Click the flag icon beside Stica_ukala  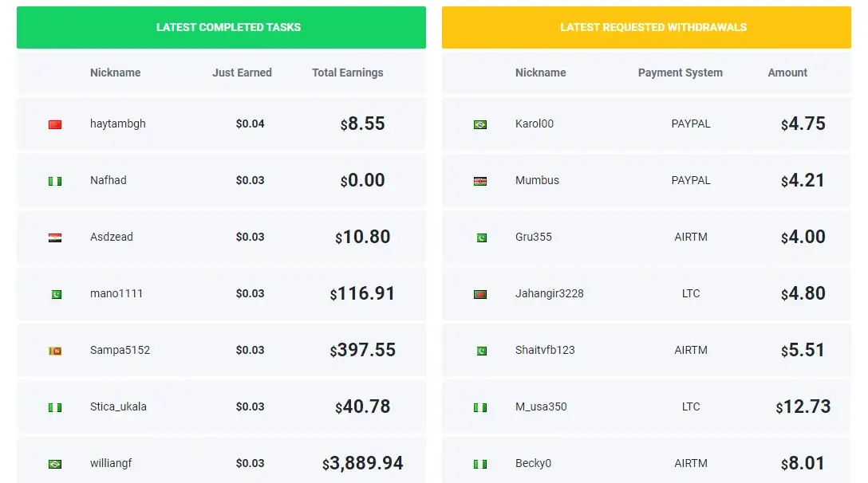(55, 407)
